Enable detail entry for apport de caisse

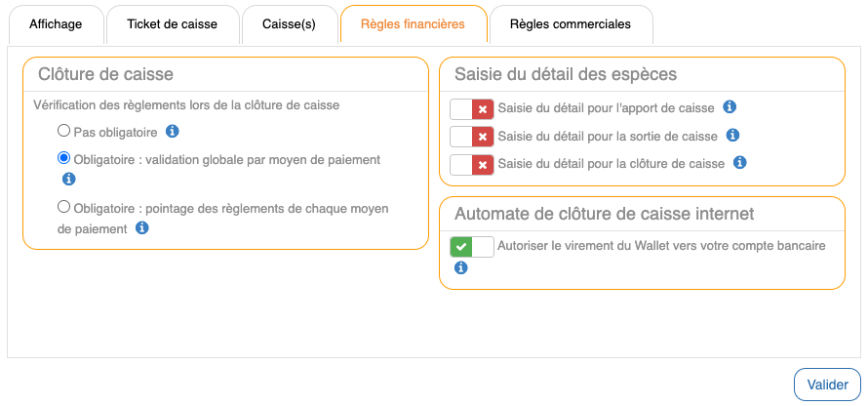[472, 109]
